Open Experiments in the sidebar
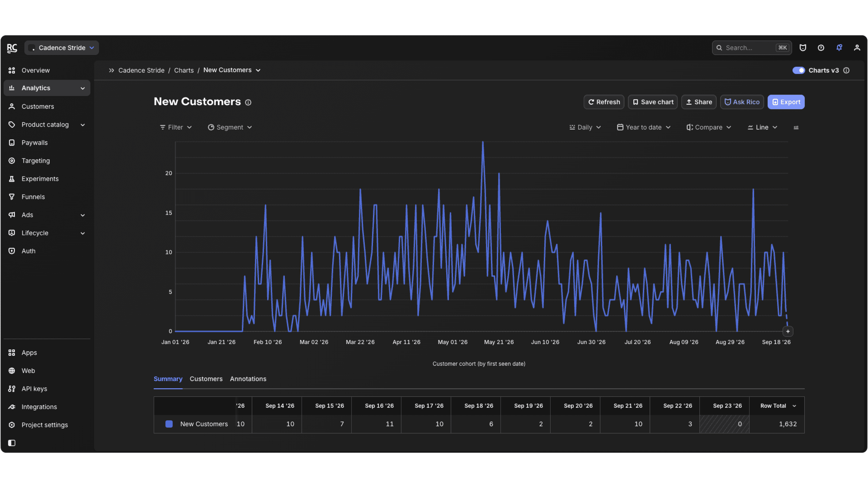The width and height of the screenshot is (868, 488). tap(47, 179)
